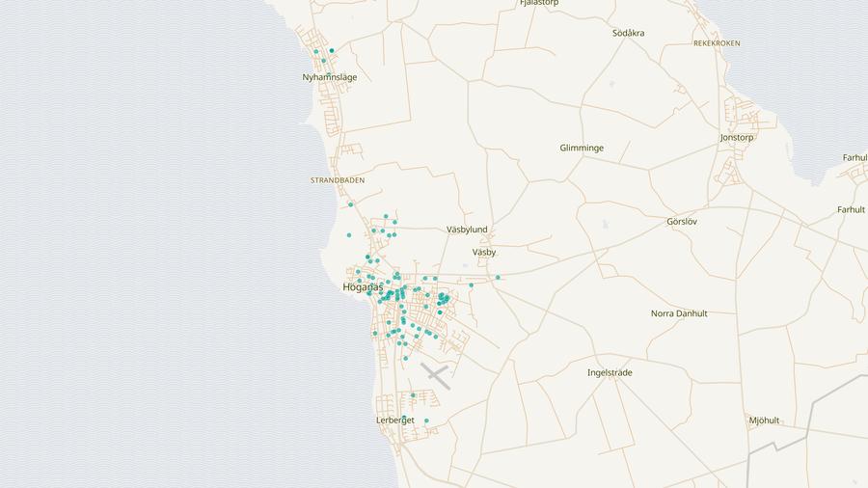Click the dark teal dot northeast of Nyhamnsläge
This screenshot has width=868, height=488.
tap(332, 50)
